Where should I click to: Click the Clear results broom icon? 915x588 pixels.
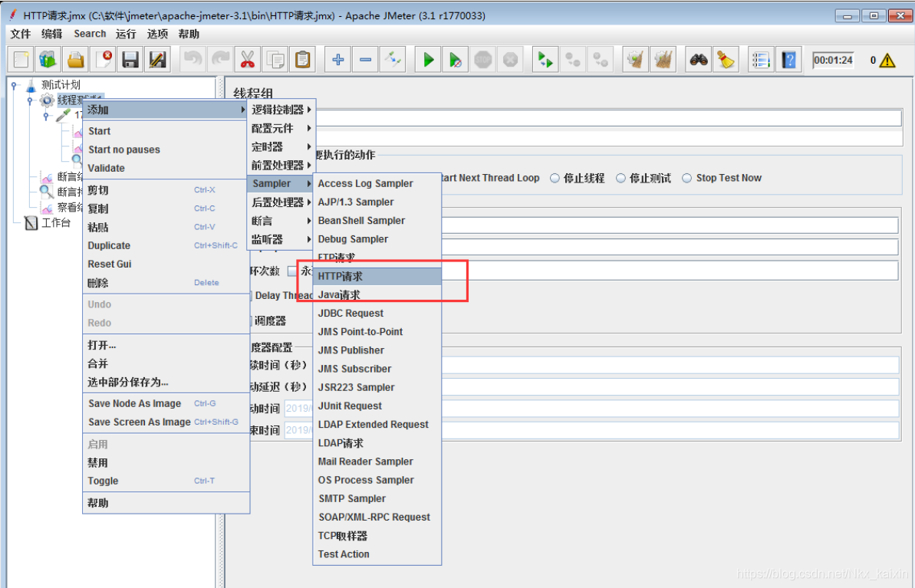[636, 60]
